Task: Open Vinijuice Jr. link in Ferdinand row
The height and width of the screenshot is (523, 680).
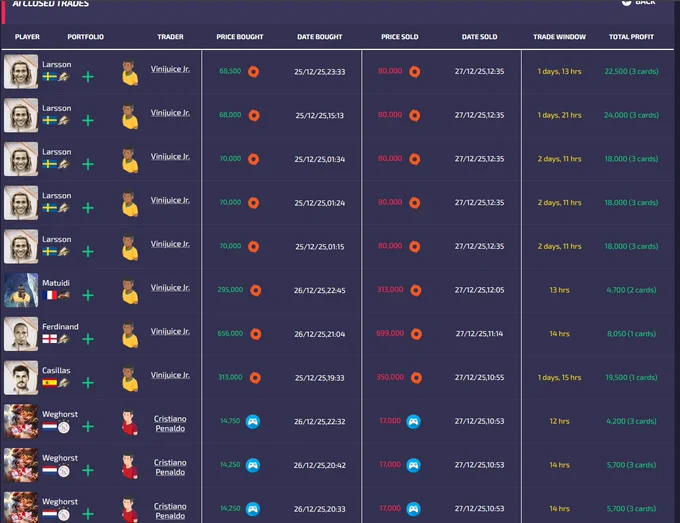Action: [170, 331]
